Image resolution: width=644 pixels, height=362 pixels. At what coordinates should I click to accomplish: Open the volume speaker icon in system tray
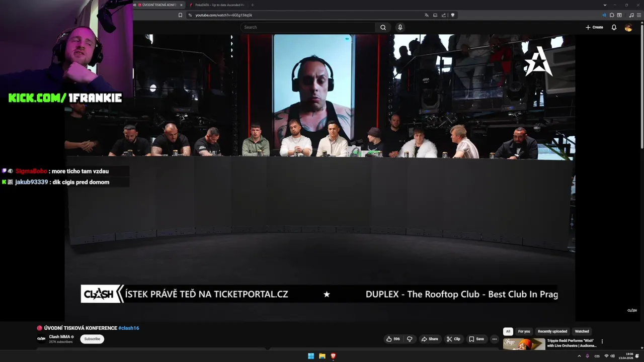coord(612,356)
